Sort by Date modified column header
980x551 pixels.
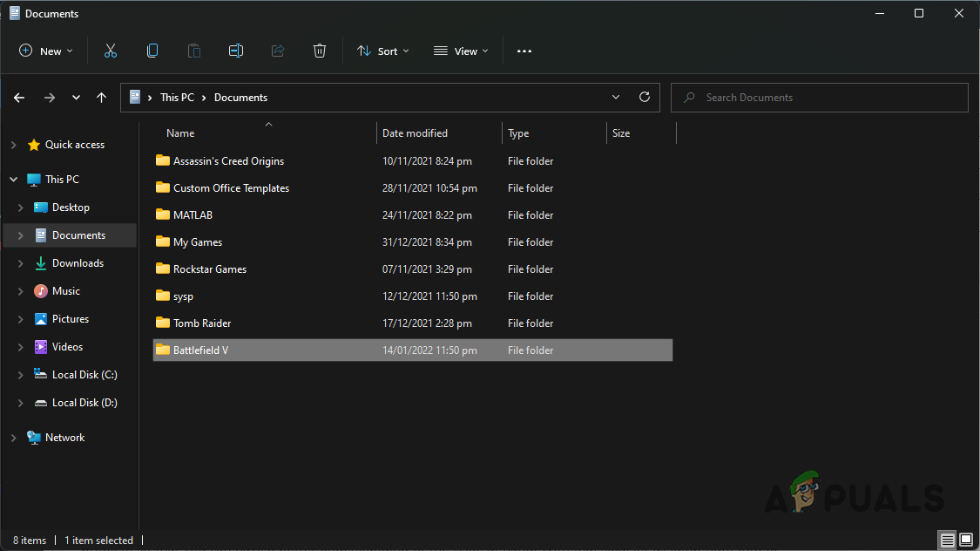click(x=415, y=133)
